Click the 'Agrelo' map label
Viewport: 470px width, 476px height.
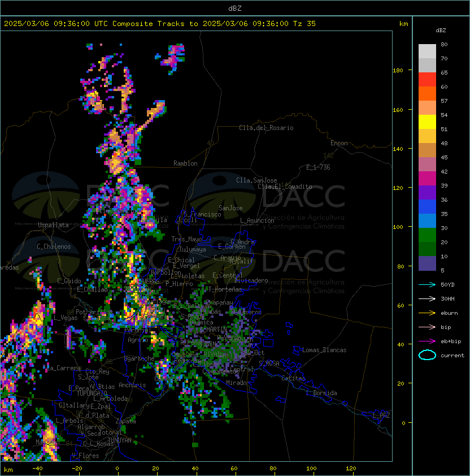[138, 340]
